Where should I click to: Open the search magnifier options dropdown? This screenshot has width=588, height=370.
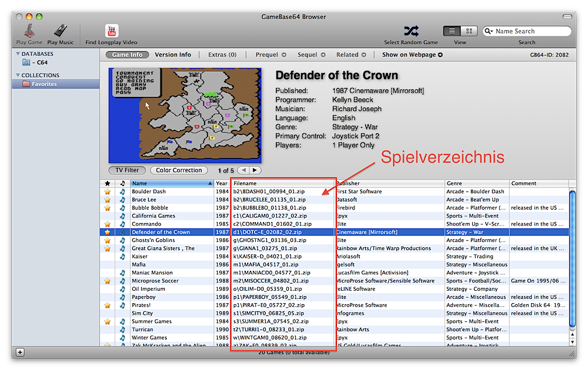click(489, 31)
